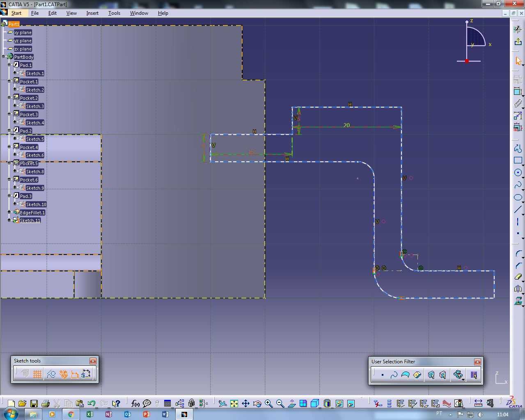The width and height of the screenshot is (525, 420).
Task: Open the Window menu
Action: (139, 13)
